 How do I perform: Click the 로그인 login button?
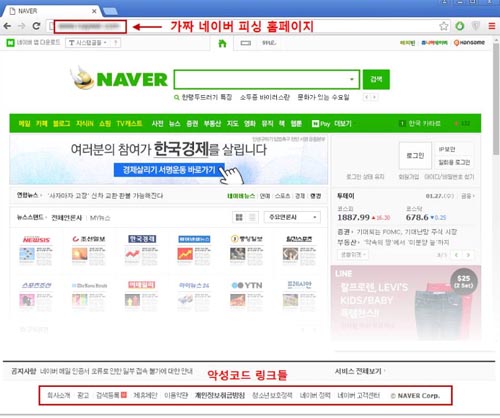coord(415,156)
